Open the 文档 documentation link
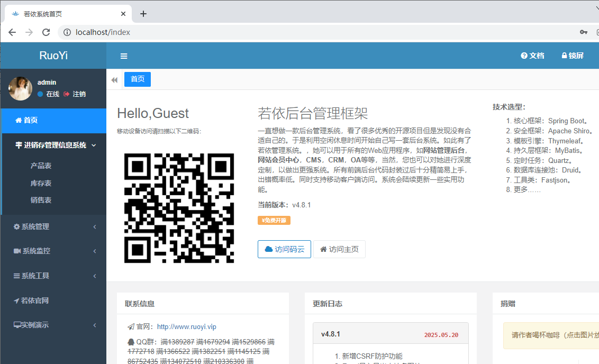The width and height of the screenshot is (599, 364). (x=532, y=56)
